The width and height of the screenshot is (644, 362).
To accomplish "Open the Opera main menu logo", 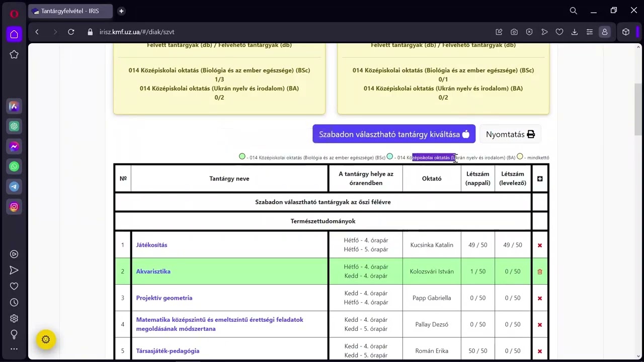I will click(x=14, y=14).
